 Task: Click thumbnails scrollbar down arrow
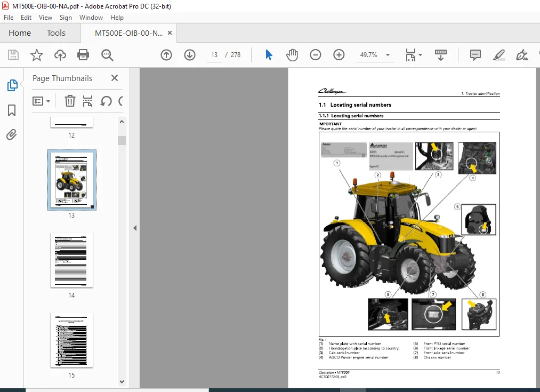pyautogui.click(x=122, y=382)
